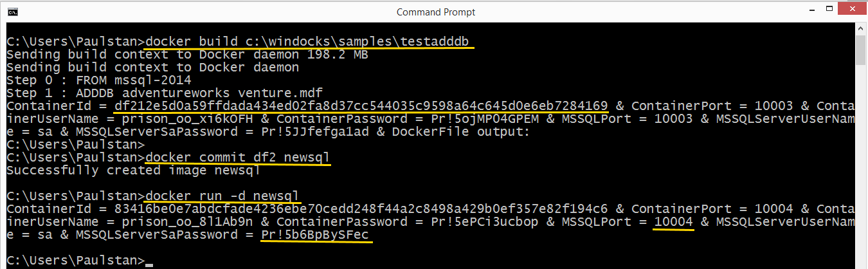Viewport: 868px width, 269px height.
Task: Click the "docker commit df2 newsql" command
Action: 238,158
